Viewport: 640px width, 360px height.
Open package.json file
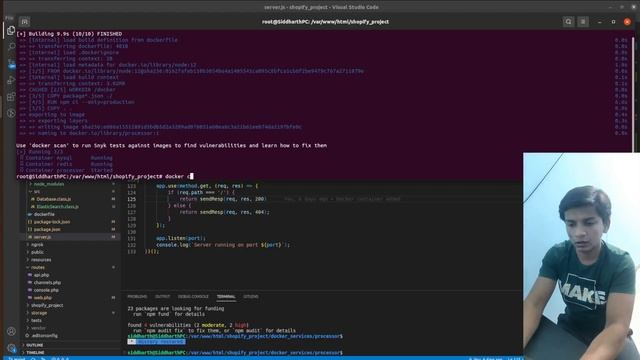click(x=47, y=229)
